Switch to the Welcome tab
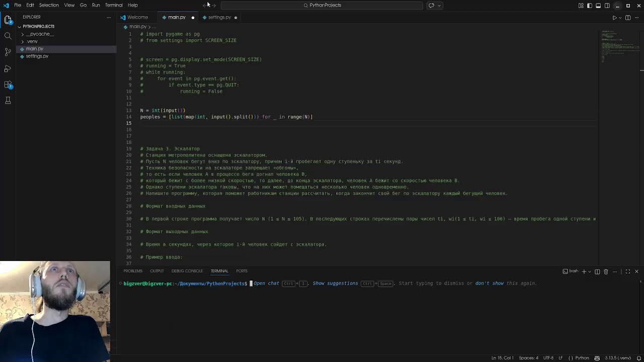Viewport: 644px width, 362px height. coord(137,17)
